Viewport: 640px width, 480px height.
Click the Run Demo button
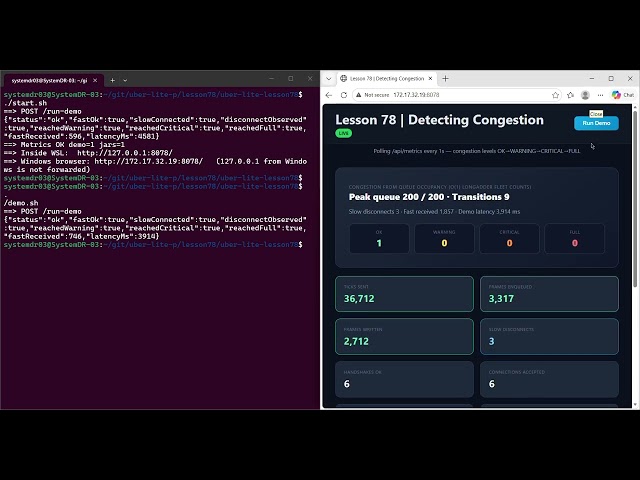[x=596, y=123]
